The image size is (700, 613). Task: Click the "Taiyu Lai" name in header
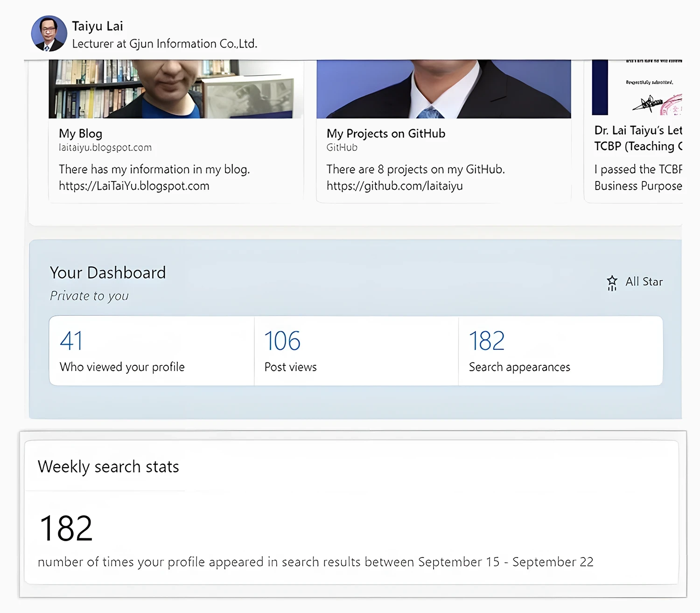98,26
